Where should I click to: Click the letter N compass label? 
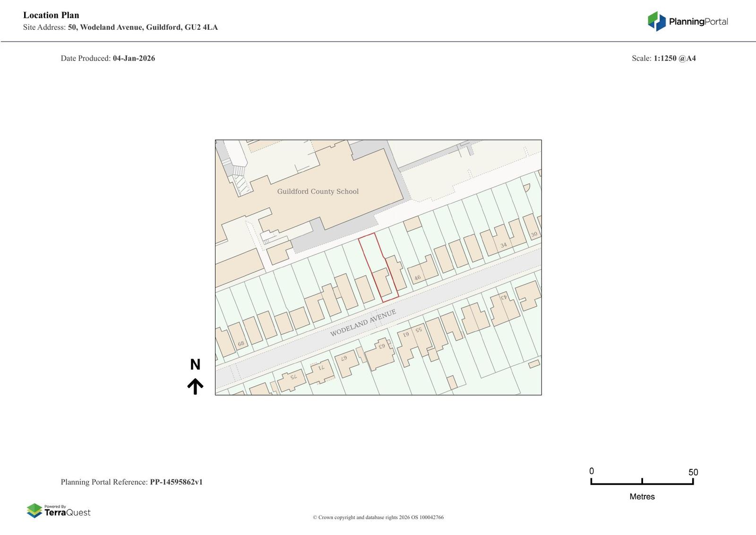tap(195, 364)
